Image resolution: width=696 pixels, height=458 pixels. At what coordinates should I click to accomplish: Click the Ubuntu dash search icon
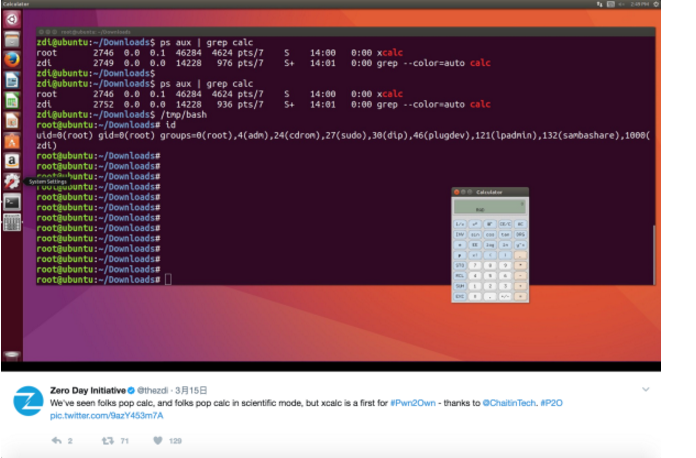coord(12,19)
